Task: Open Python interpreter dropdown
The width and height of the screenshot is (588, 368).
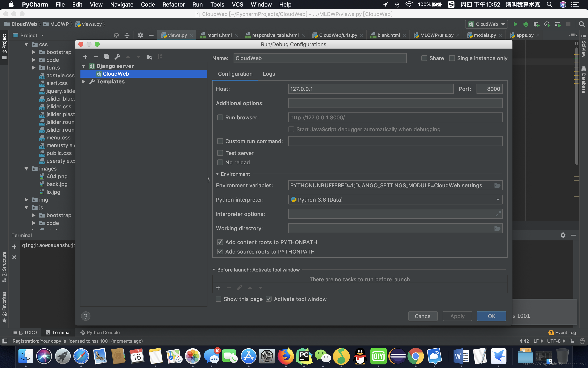Action: (x=395, y=200)
